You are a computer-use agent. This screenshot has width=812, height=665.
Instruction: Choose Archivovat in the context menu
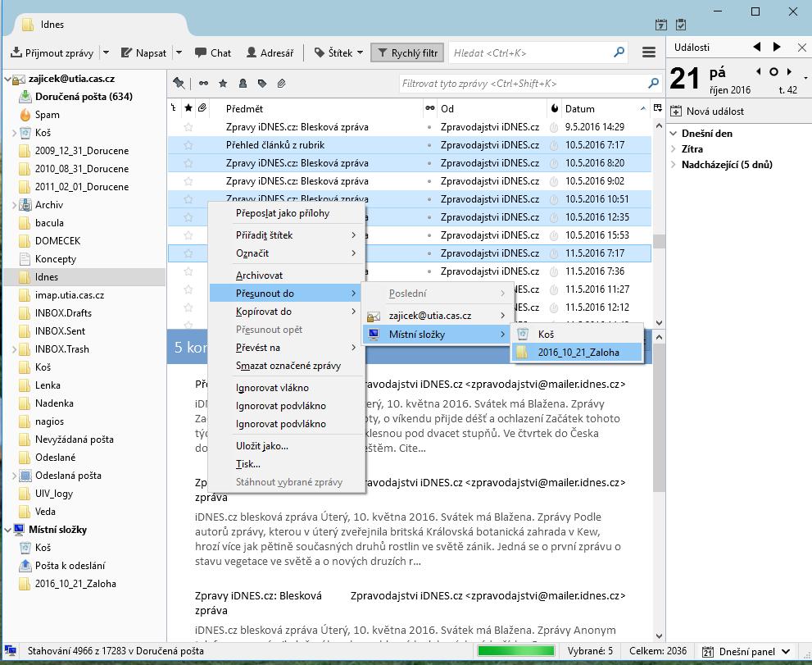(x=287, y=276)
